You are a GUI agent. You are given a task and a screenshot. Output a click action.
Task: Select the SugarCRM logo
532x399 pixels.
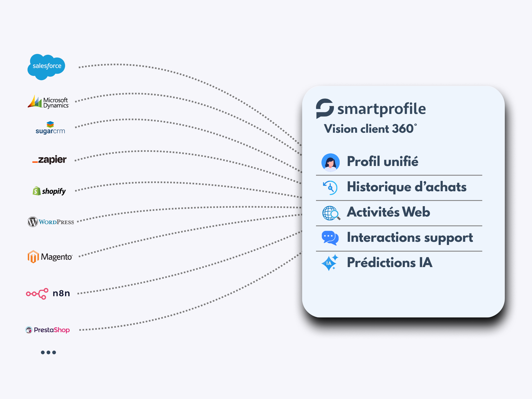[50, 128]
